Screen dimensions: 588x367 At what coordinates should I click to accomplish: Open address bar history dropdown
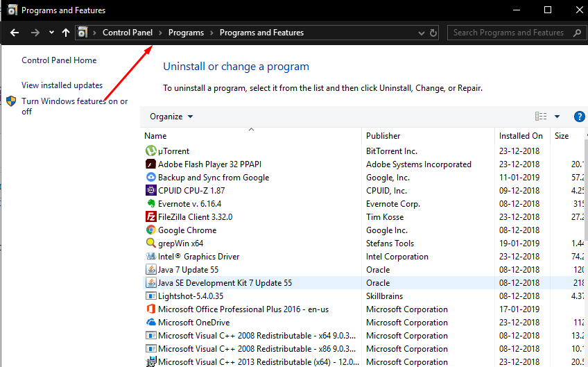(422, 33)
